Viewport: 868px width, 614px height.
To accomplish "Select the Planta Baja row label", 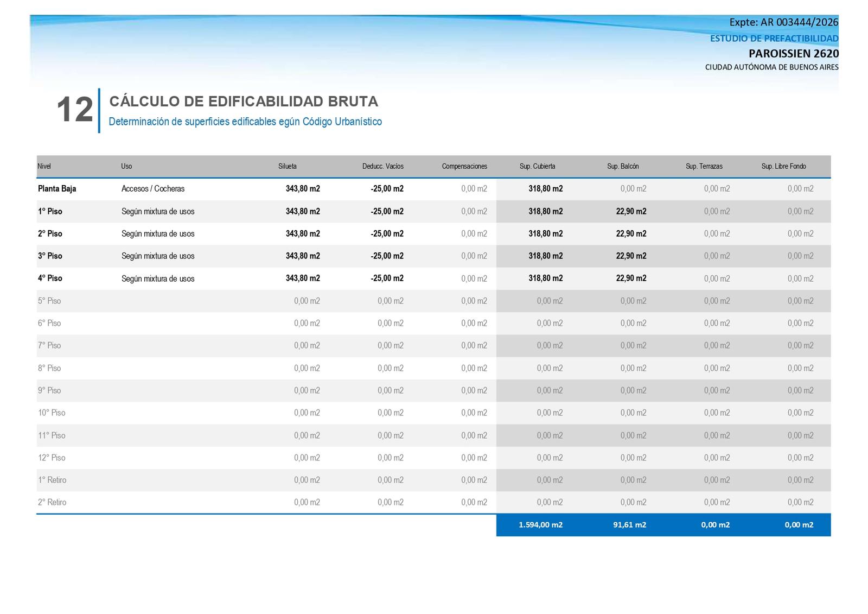I will tap(57, 189).
